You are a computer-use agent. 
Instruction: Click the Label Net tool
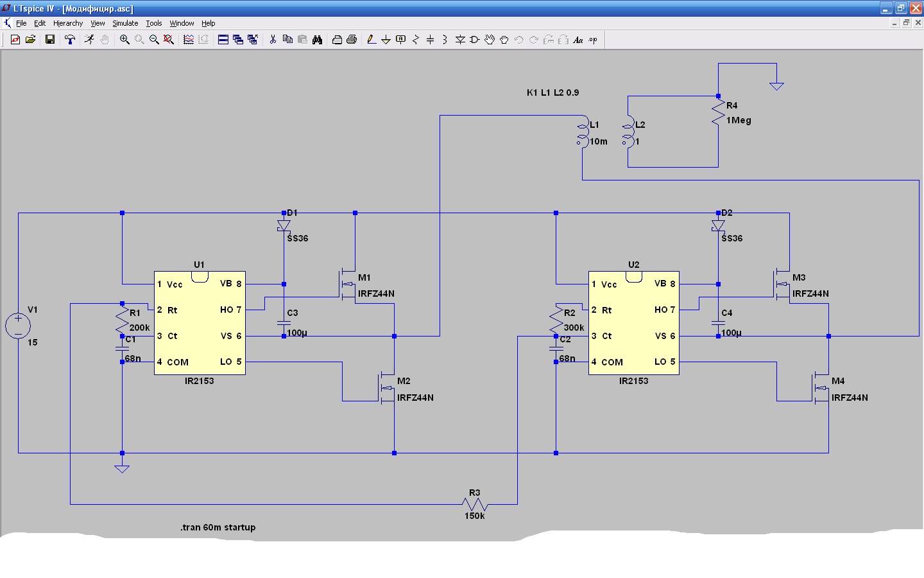pyautogui.click(x=401, y=40)
